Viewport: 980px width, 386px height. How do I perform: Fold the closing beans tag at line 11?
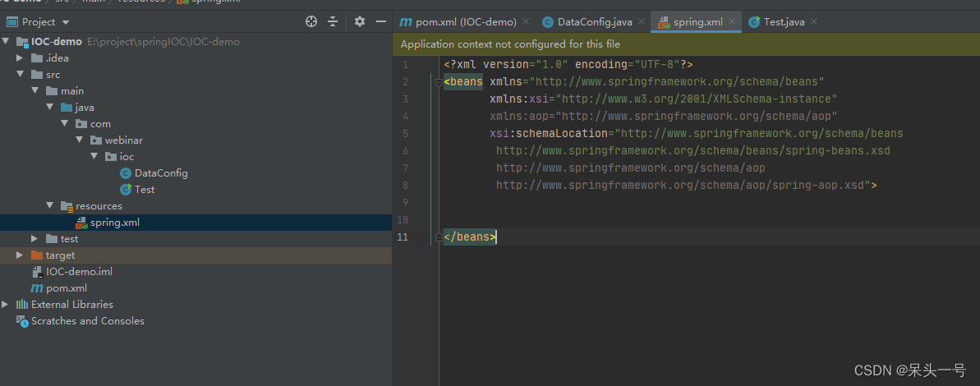pos(438,237)
